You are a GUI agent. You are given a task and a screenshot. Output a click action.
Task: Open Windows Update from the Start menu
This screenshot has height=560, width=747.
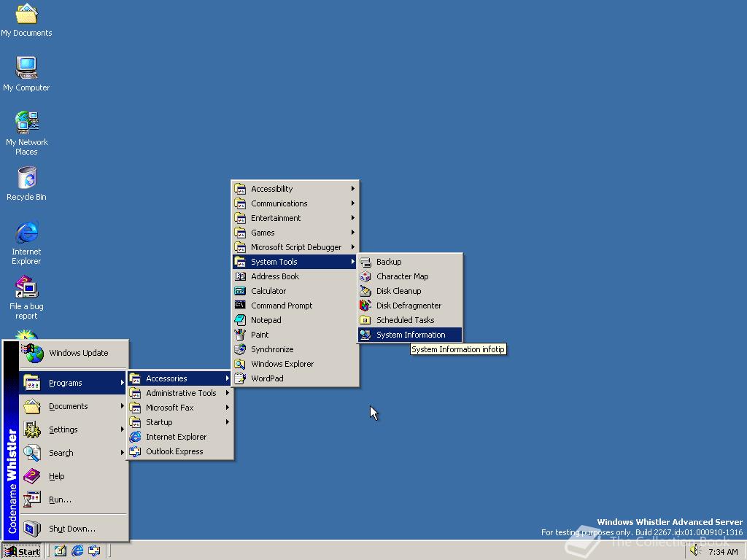74,354
